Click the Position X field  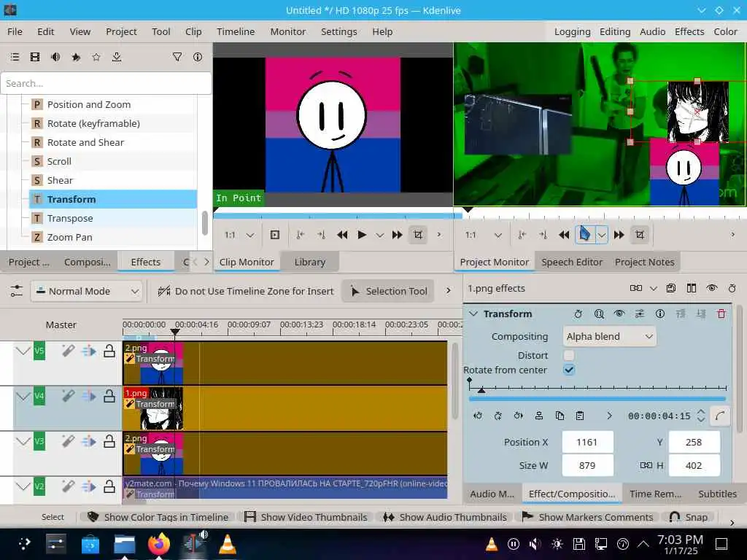587,443
